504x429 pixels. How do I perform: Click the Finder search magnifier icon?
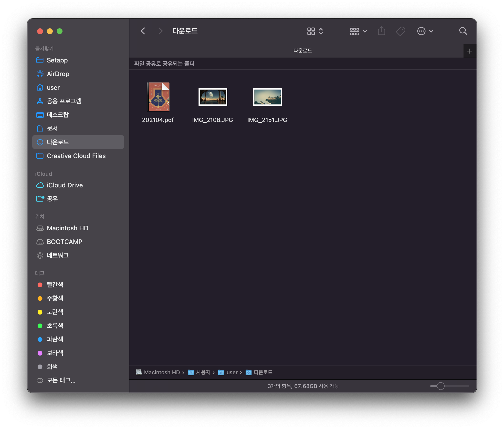[463, 31]
